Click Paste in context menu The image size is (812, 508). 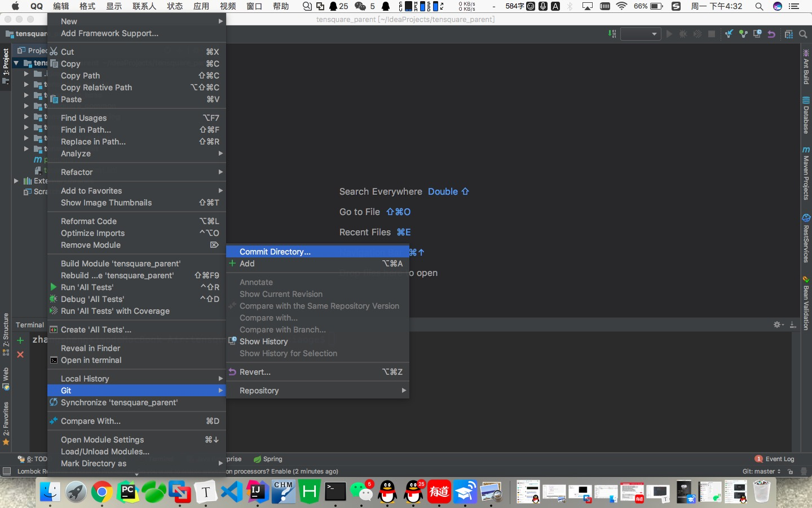tap(137, 99)
